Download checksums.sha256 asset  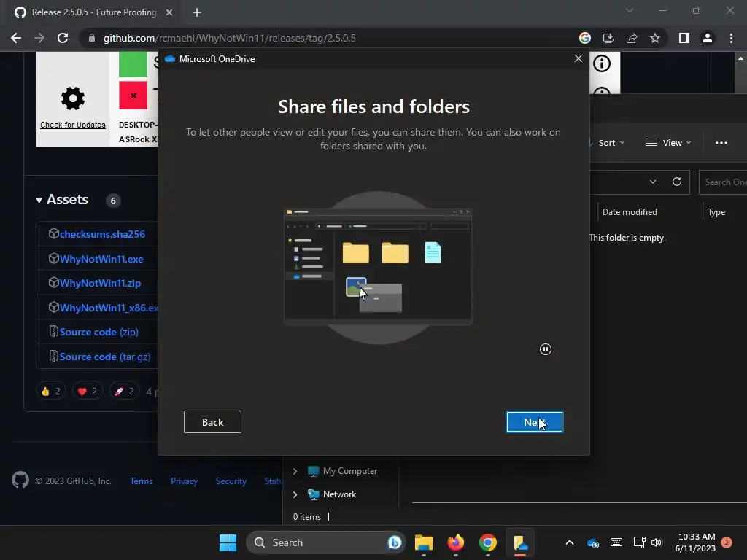pos(102,234)
